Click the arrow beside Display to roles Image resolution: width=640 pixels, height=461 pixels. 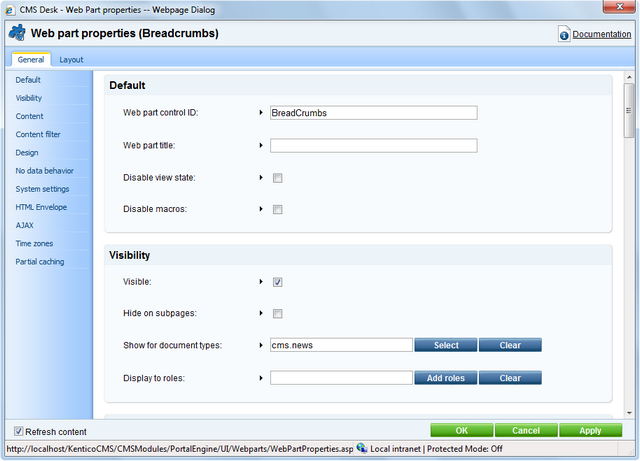tap(261, 378)
